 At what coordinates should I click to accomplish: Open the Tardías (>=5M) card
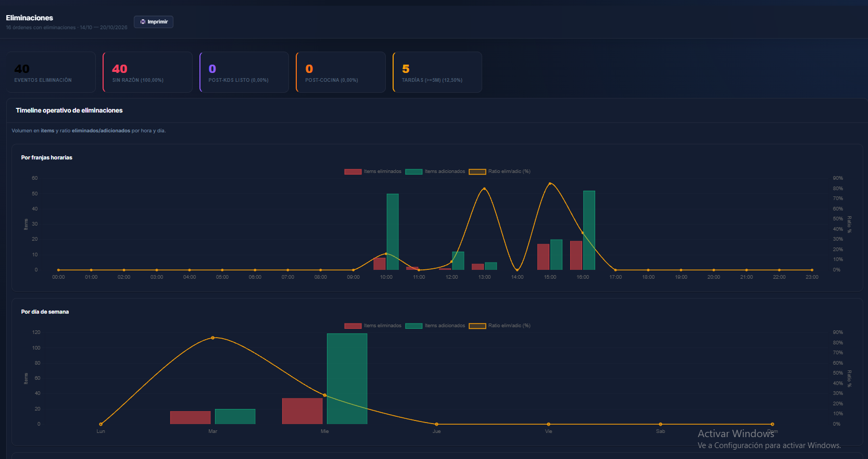point(437,72)
